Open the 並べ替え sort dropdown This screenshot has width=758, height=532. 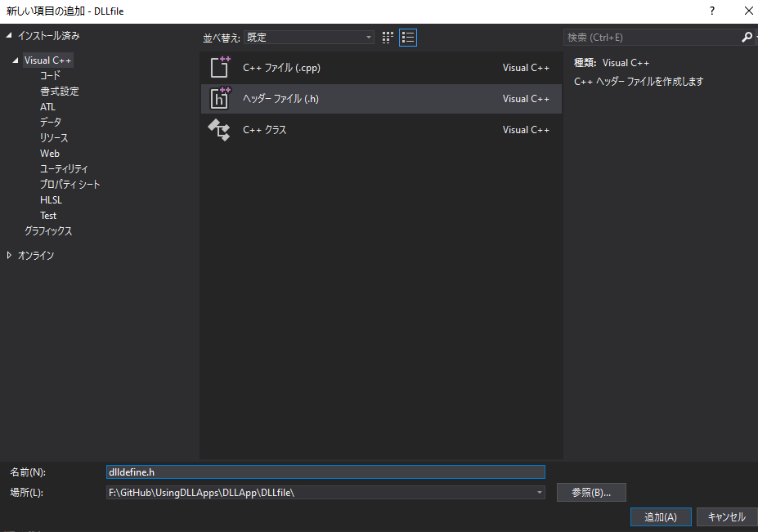click(309, 38)
